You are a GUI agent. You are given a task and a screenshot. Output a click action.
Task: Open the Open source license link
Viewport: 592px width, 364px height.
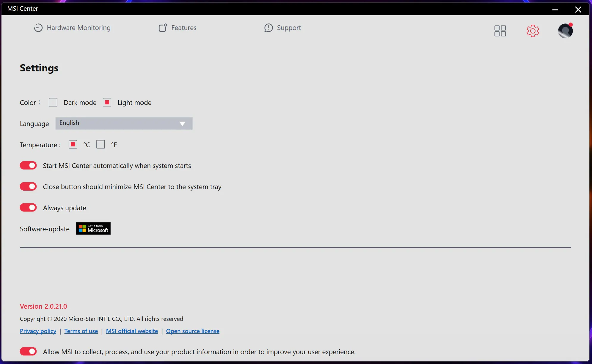pyautogui.click(x=193, y=331)
